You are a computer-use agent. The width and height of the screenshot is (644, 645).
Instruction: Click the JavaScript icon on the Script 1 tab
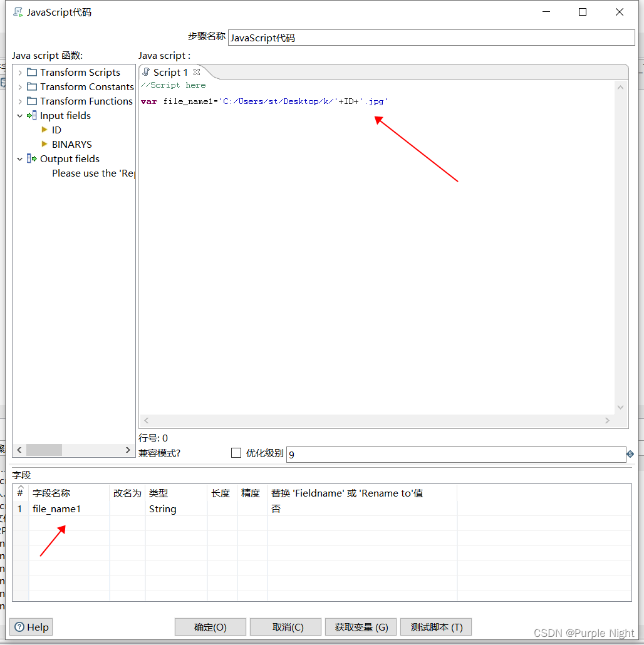147,71
